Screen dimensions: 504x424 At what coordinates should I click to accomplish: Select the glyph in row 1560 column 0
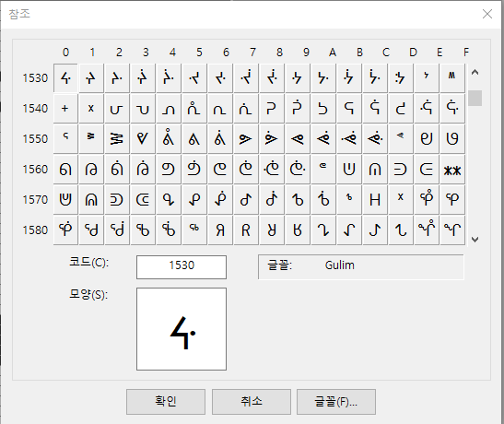65,169
